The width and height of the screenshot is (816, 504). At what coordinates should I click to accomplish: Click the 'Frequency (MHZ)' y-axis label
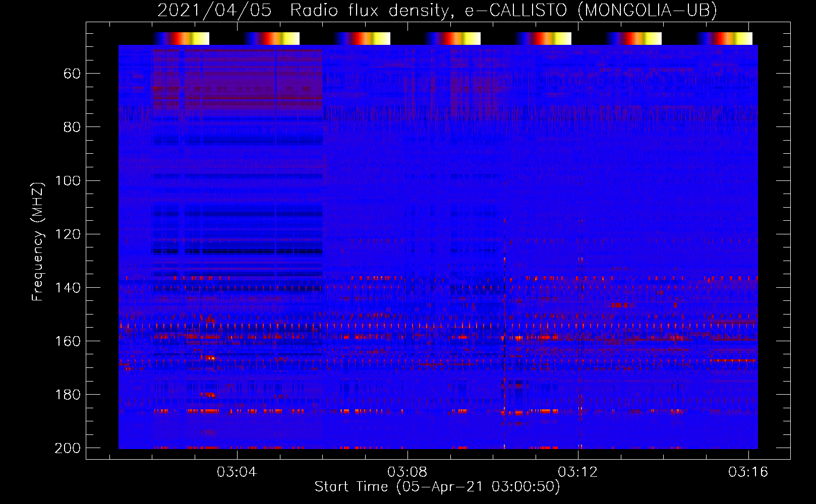38,241
